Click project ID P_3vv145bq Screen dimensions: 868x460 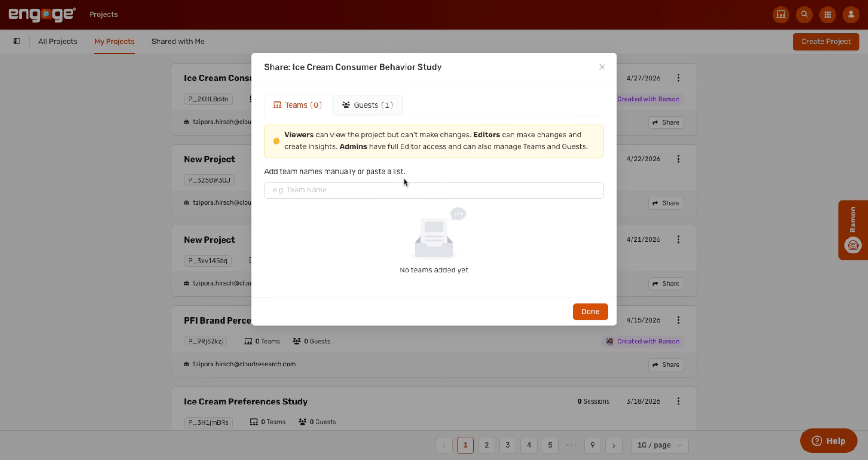tap(208, 261)
